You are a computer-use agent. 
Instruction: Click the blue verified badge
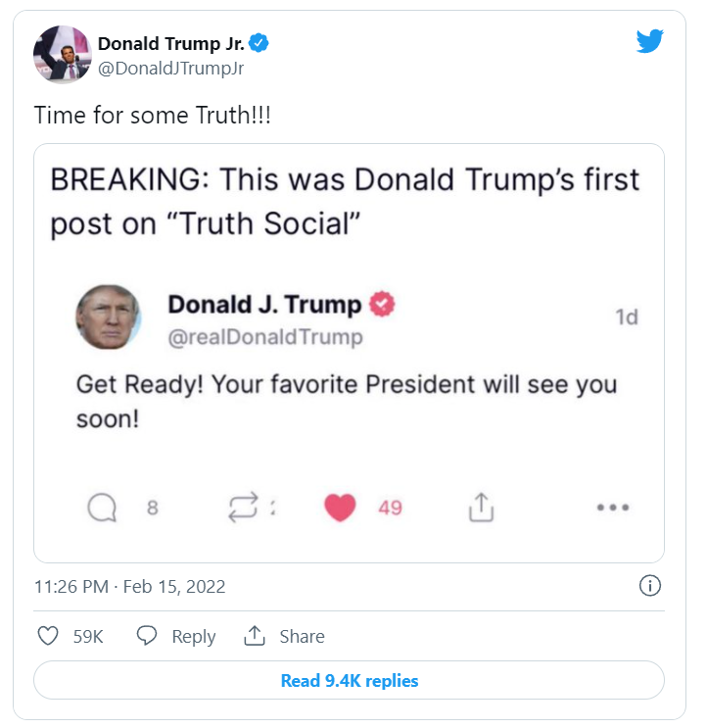tap(259, 43)
